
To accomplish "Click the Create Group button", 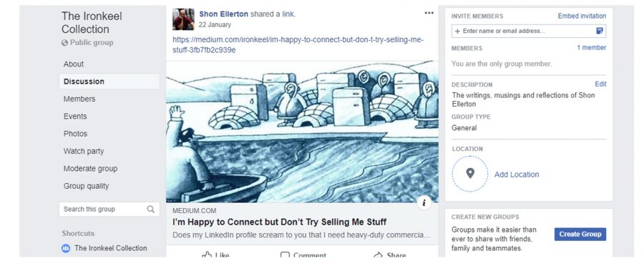I will point(580,235).
